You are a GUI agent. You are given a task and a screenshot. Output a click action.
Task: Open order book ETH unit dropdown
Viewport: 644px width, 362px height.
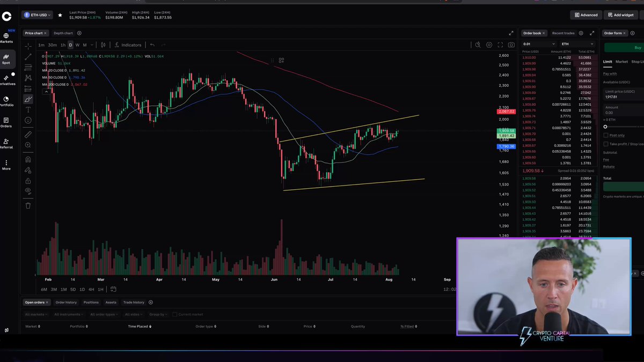click(x=577, y=44)
